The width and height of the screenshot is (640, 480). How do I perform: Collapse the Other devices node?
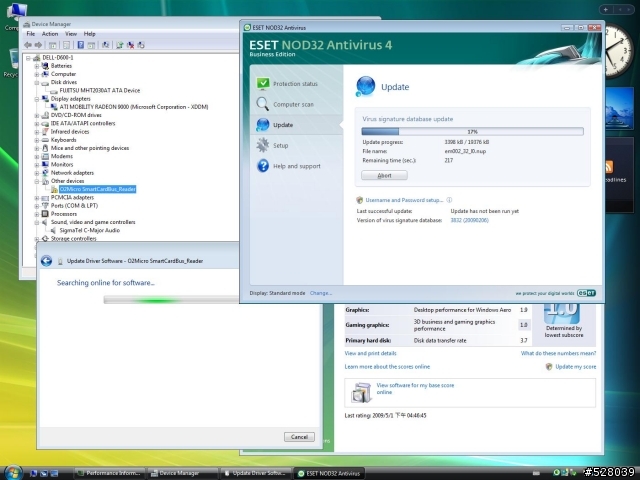coord(37,181)
